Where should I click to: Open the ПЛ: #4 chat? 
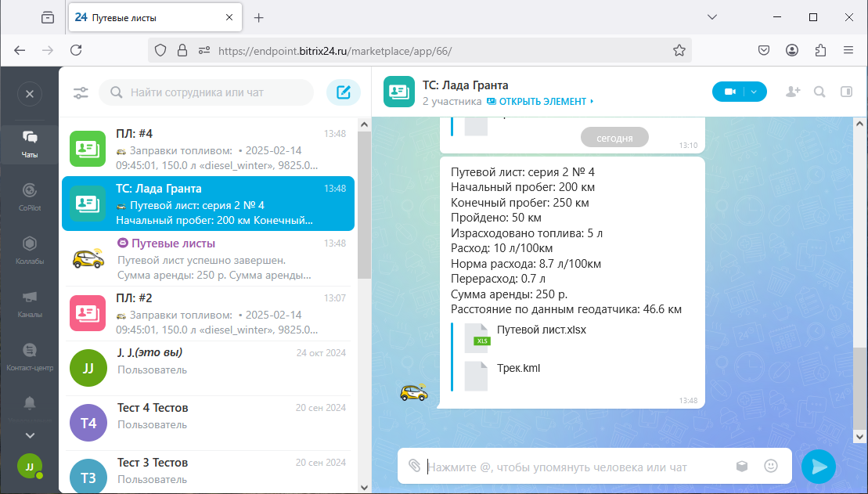(208, 149)
